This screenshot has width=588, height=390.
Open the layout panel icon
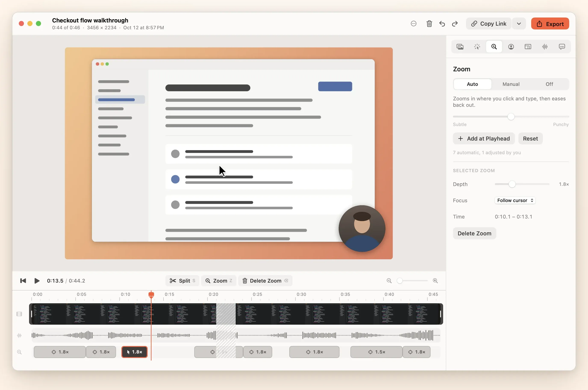click(x=528, y=47)
